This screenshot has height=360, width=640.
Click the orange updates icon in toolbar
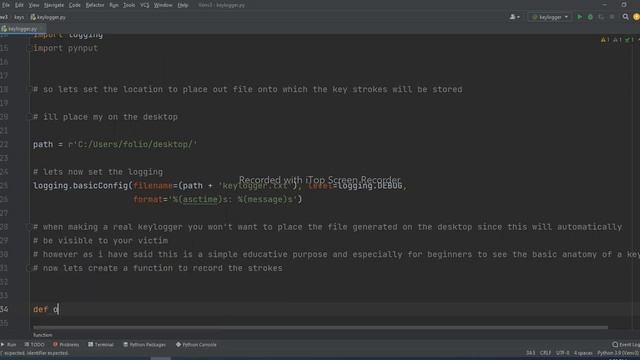636,17
